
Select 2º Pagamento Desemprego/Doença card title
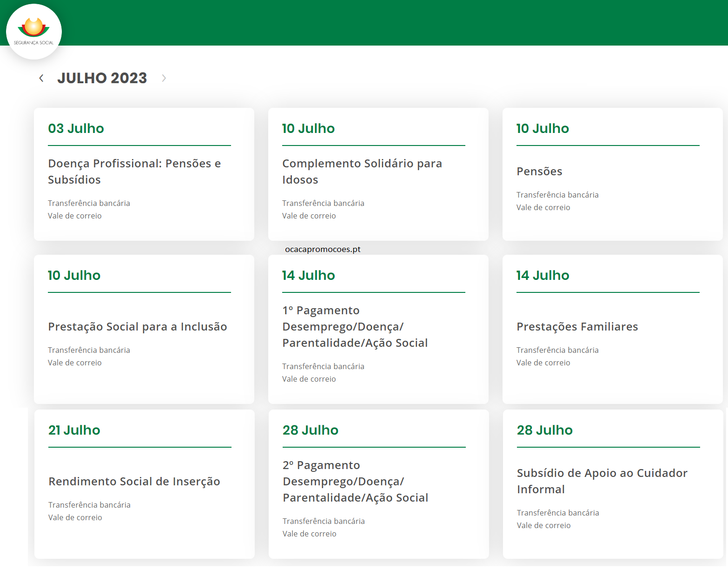pyautogui.click(x=355, y=482)
